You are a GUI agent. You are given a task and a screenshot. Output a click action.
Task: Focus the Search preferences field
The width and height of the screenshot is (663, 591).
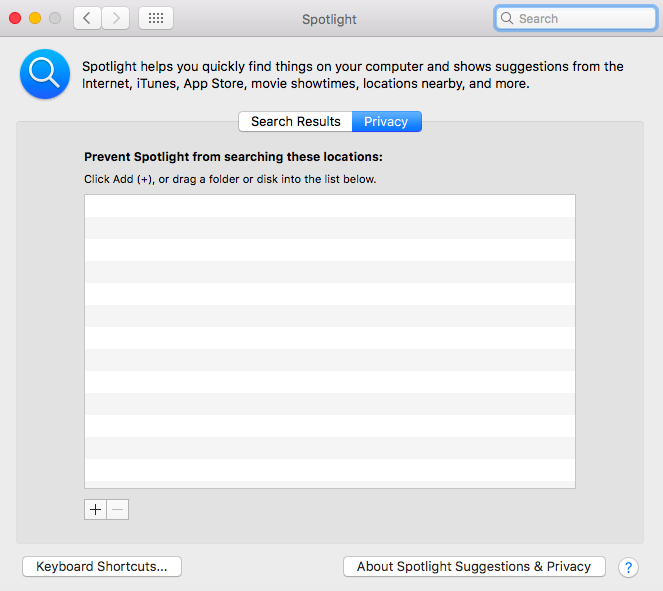[x=575, y=18]
